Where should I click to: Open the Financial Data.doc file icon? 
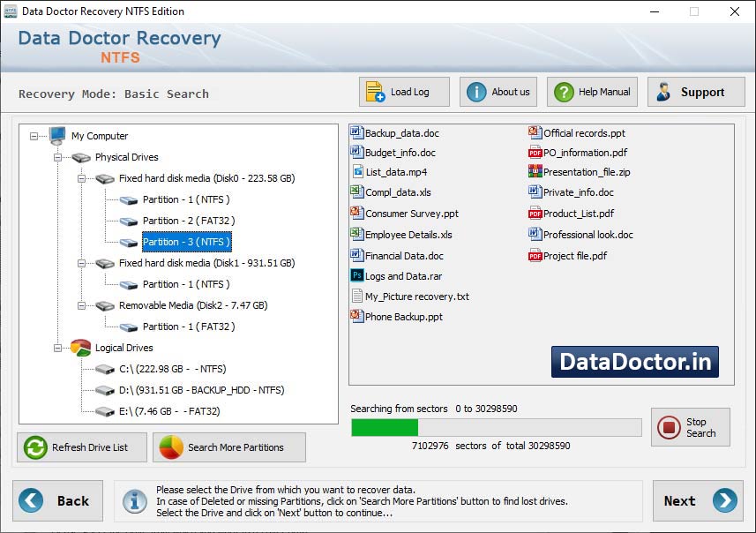pos(357,255)
